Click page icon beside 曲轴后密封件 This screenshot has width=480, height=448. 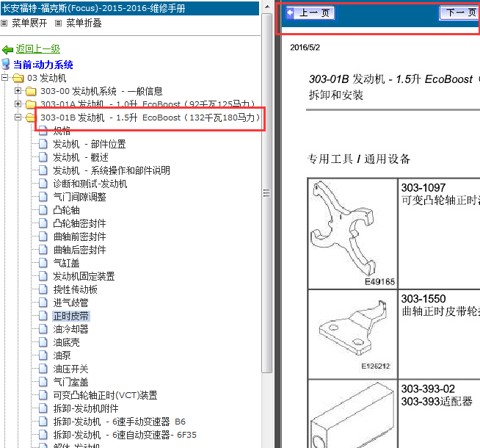coord(43,250)
